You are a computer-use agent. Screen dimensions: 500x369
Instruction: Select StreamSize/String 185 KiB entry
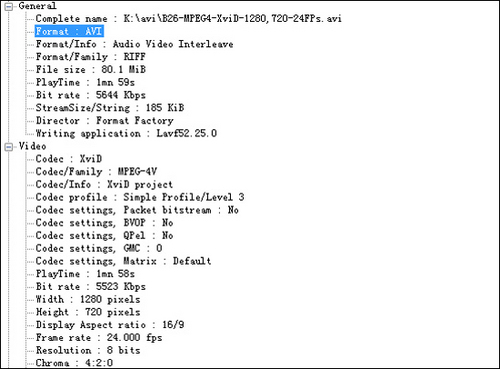110,108
